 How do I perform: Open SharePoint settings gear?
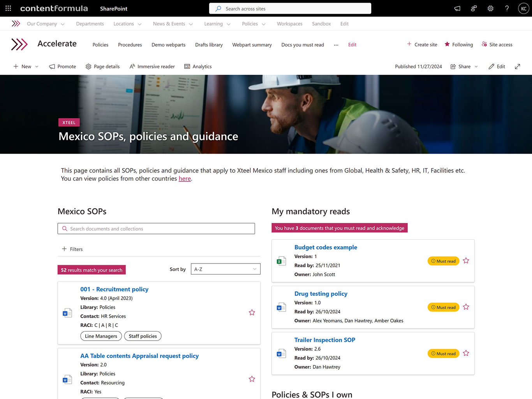490,8
